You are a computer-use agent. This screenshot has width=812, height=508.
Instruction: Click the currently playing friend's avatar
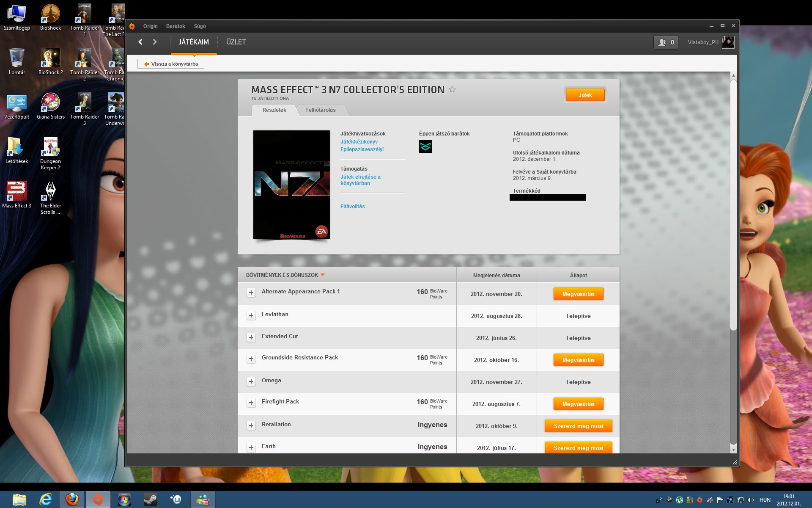pyautogui.click(x=425, y=146)
